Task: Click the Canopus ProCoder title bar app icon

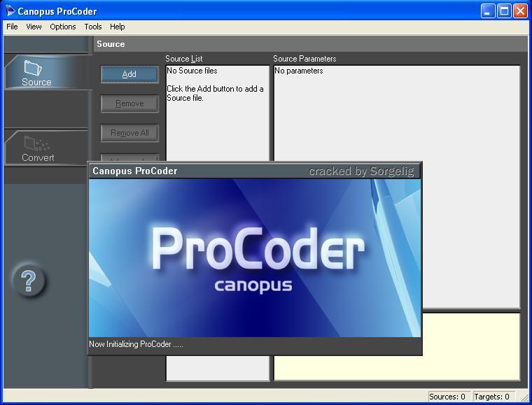Action: pos(10,11)
